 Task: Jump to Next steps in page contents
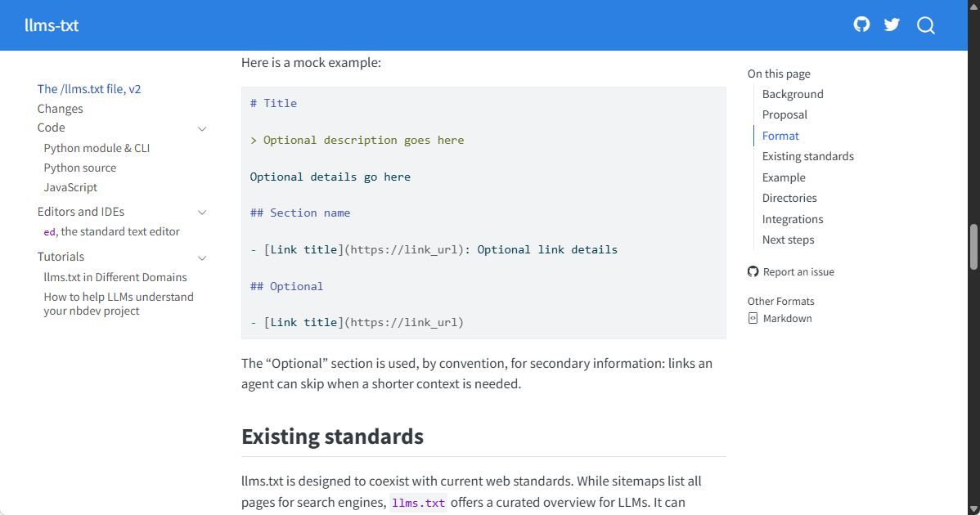788,240
